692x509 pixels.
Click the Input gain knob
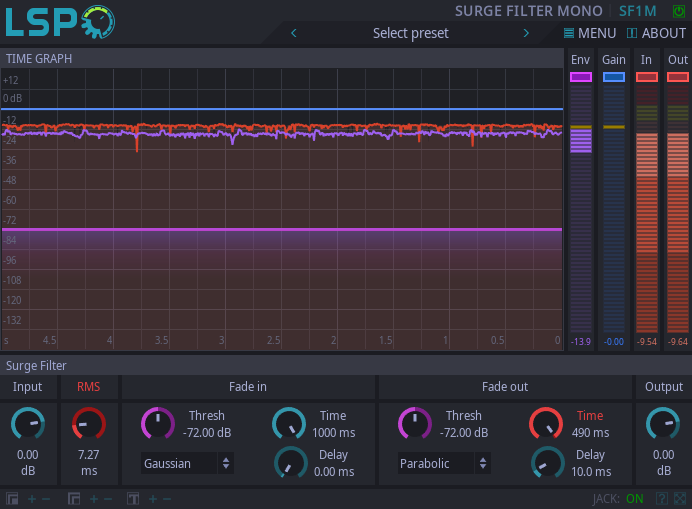coord(27,424)
